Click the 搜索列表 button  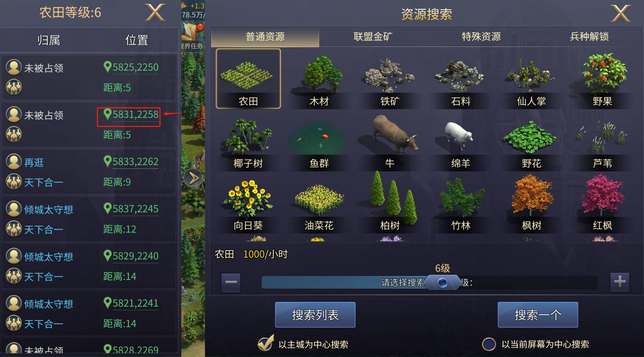[315, 315]
